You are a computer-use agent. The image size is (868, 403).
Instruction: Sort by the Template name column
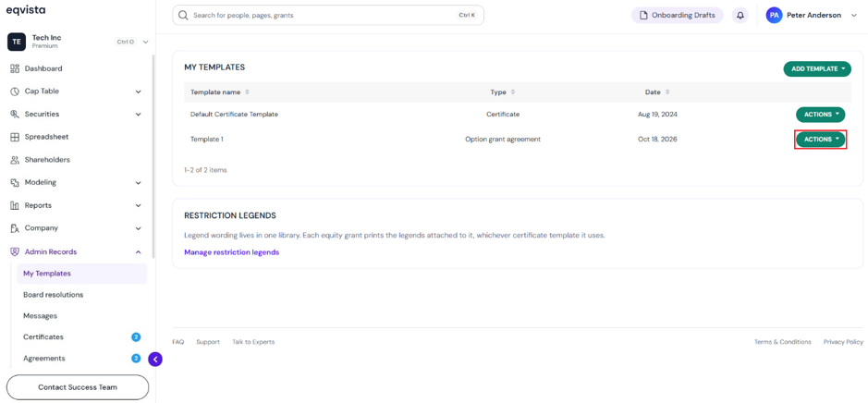(x=220, y=92)
